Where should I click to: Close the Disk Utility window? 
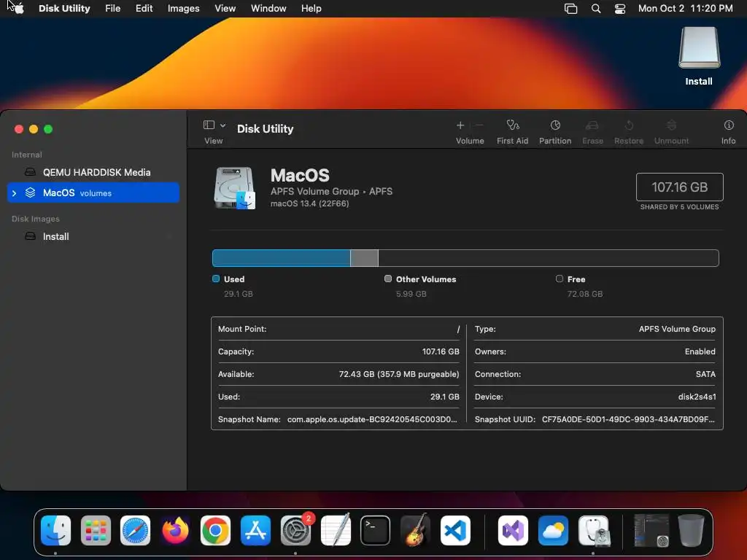19,129
